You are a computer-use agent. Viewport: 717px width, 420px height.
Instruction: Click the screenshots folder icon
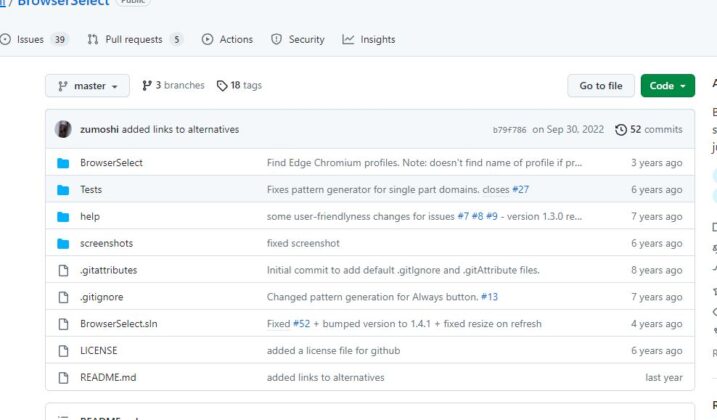pos(63,243)
